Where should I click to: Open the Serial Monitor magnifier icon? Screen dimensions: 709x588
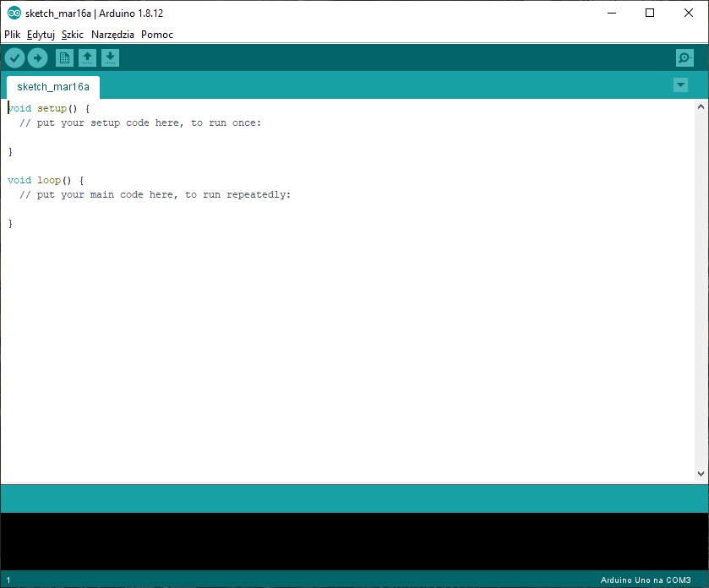[x=684, y=57]
